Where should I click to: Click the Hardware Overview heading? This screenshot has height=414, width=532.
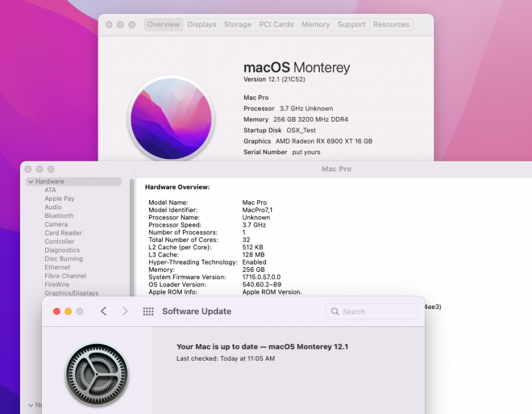click(x=178, y=187)
